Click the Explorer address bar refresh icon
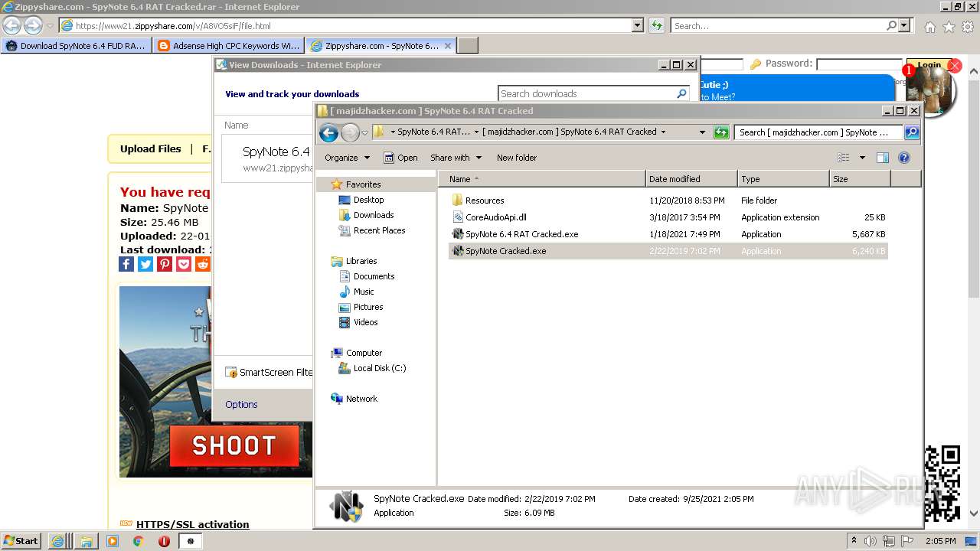Viewport: 980px width, 551px height. click(720, 132)
